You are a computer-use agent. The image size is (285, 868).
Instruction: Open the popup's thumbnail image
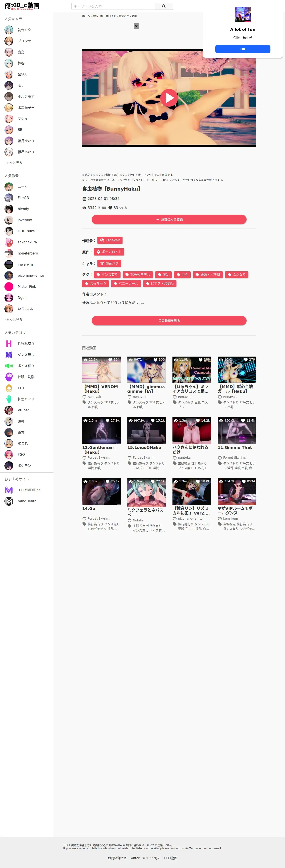tap(243, 14)
